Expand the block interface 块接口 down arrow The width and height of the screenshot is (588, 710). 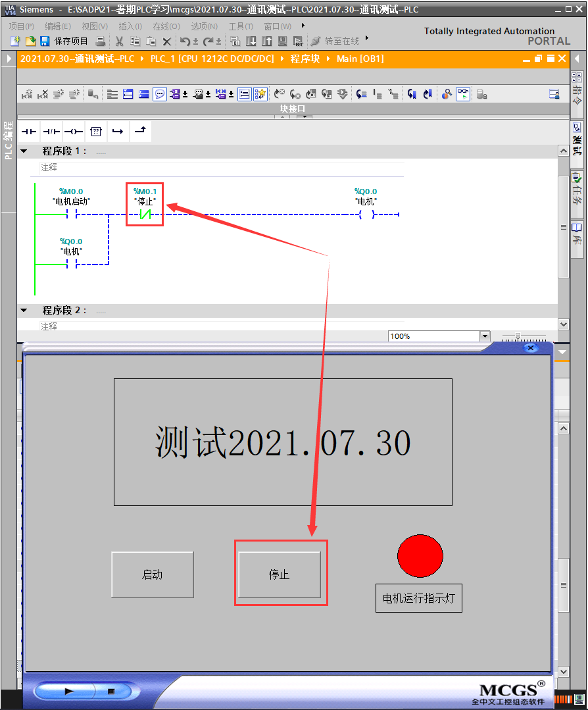[x=305, y=117]
